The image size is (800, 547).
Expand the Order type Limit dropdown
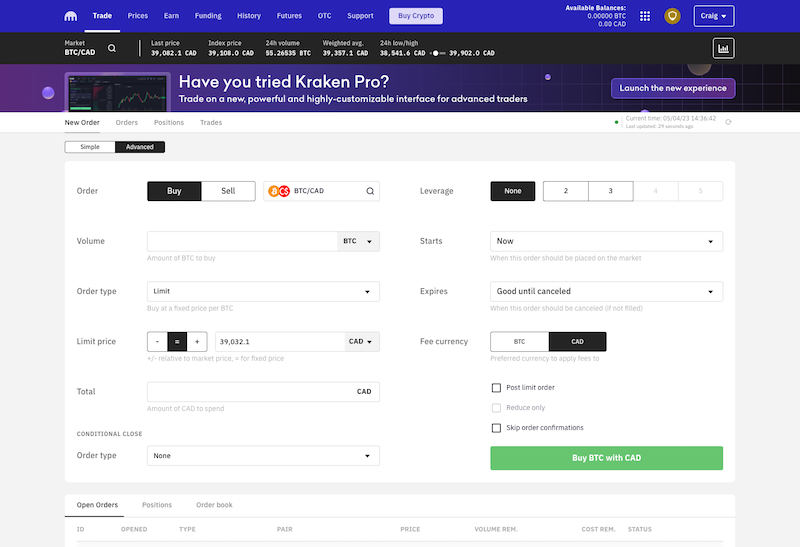tap(263, 291)
